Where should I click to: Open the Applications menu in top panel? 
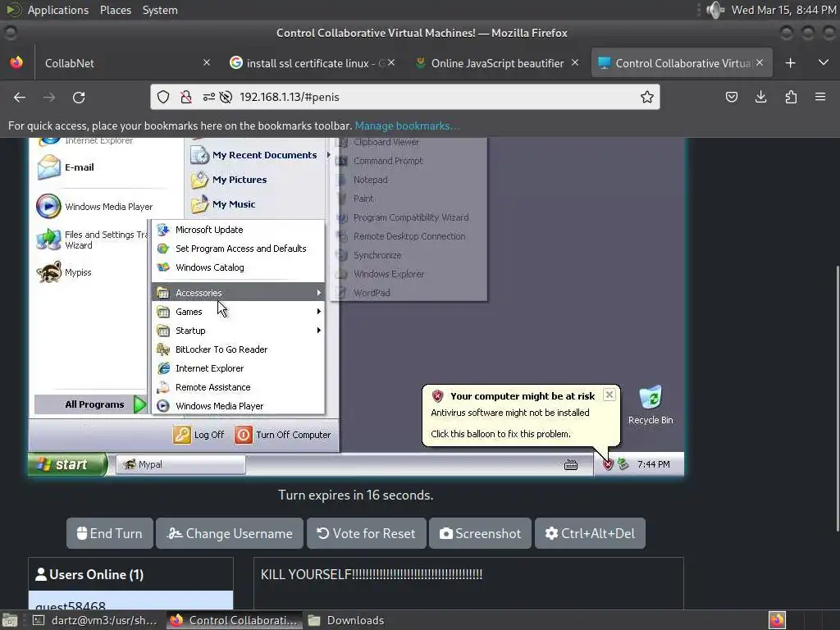tap(58, 10)
